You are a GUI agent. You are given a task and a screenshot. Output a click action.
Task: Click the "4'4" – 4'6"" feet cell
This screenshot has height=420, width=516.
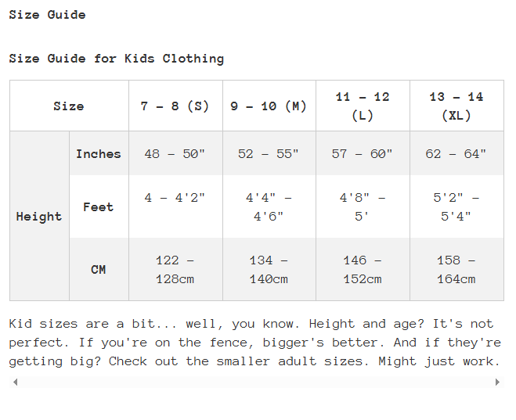coord(269,207)
